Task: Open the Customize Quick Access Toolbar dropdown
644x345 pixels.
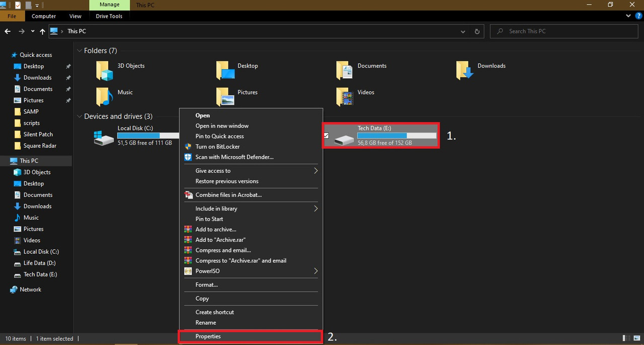Action: (x=37, y=5)
